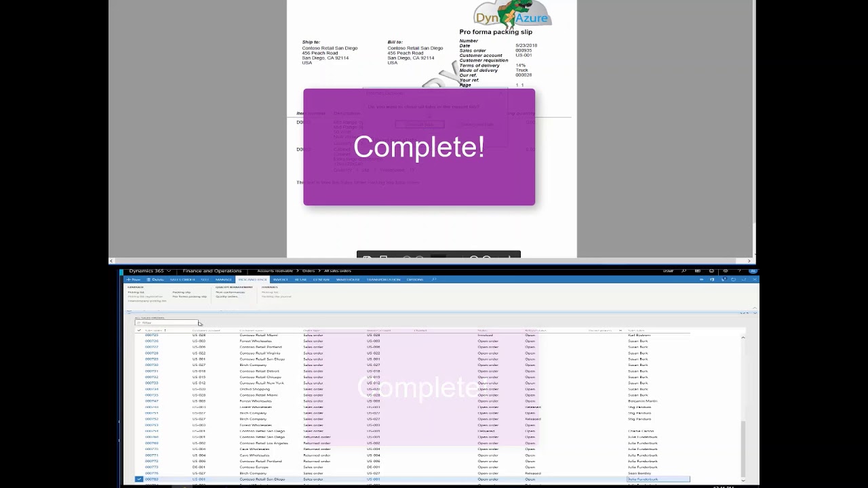Open sales order 000728 link
Screen dimensions: 868x488
pos(151,353)
